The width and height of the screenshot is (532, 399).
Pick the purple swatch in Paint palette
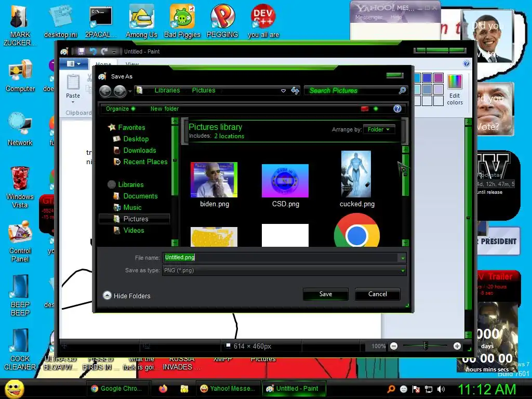[x=438, y=78]
